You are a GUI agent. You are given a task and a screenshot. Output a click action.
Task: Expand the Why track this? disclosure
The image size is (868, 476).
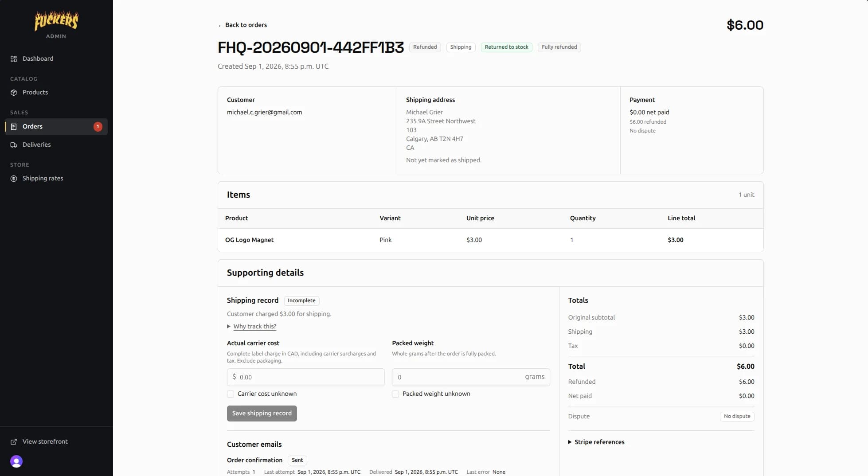[251, 326]
